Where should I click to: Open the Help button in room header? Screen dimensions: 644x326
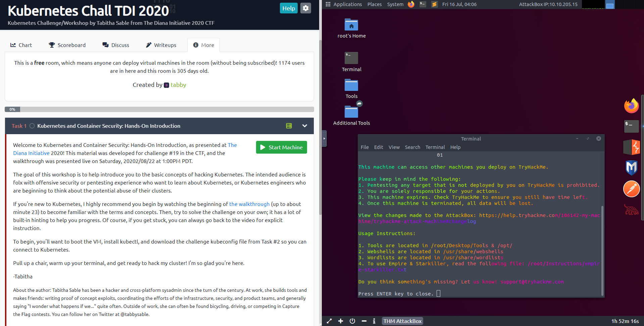point(289,8)
